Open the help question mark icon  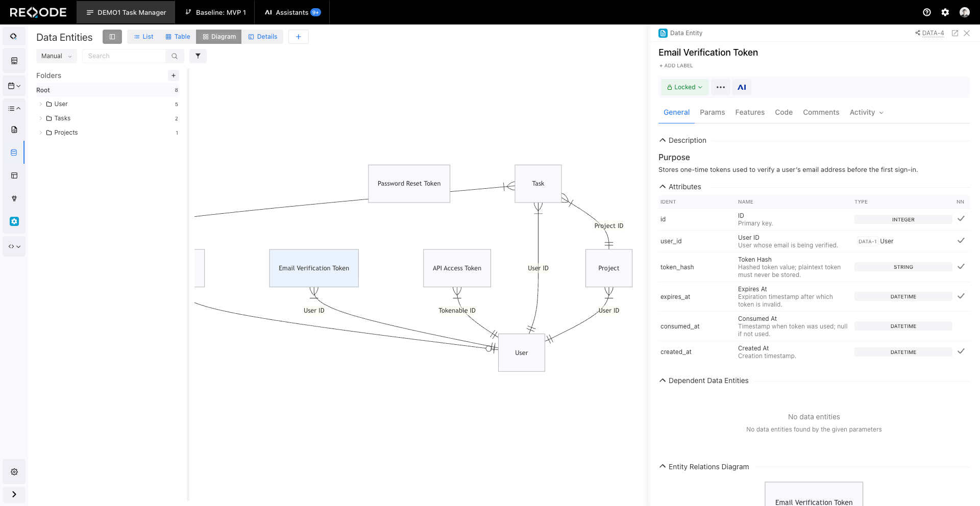(x=927, y=12)
